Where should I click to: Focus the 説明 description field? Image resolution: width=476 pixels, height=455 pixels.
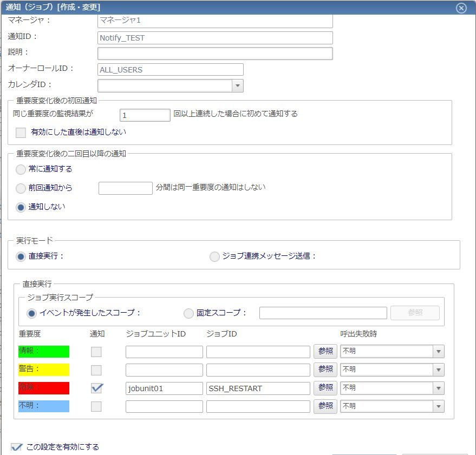tap(215, 54)
